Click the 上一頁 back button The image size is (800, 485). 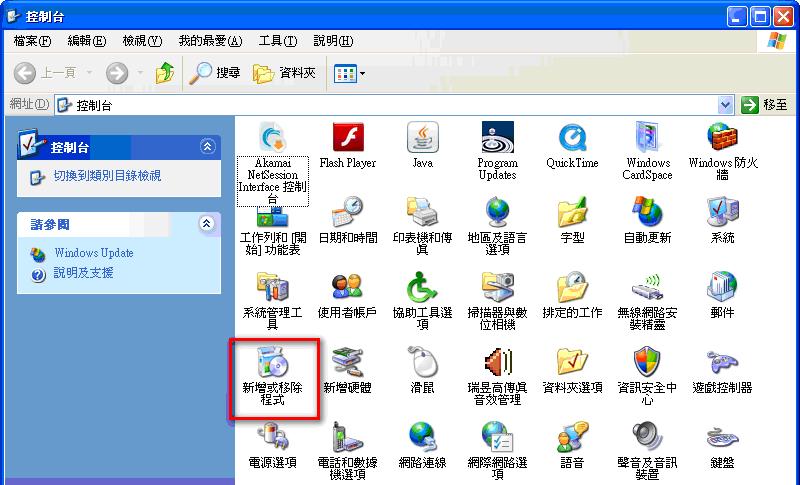[x=45, y=73]
